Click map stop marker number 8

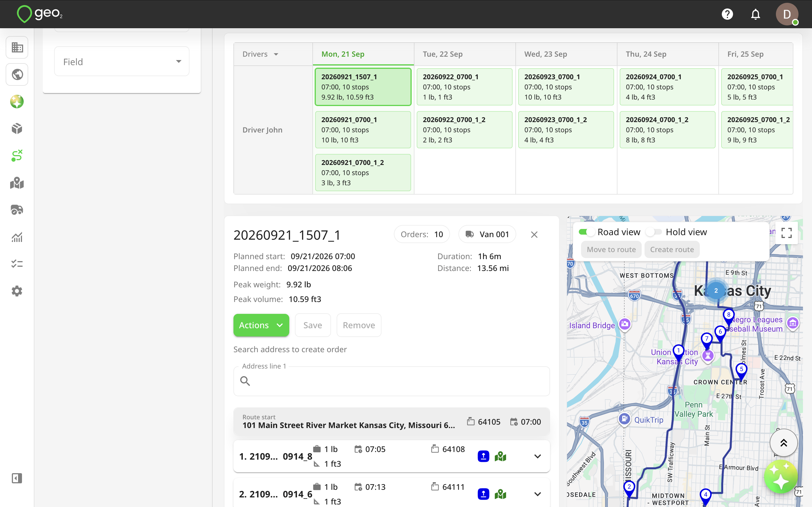coord(728,316)
